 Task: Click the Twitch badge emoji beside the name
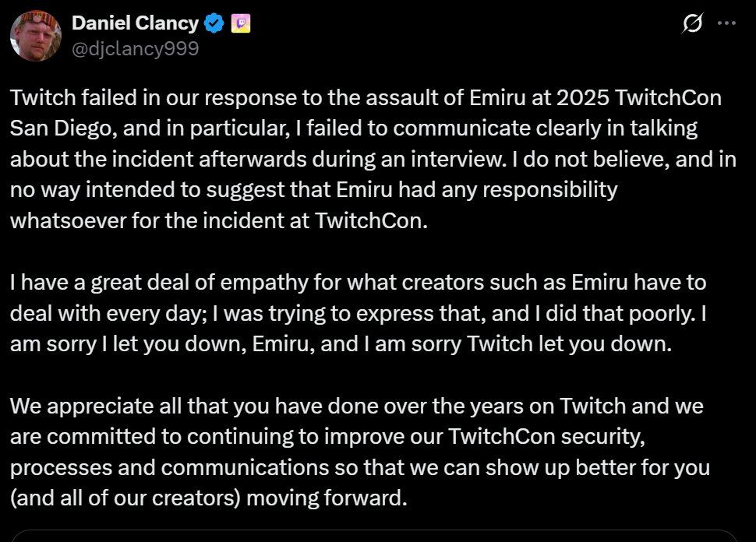click(x=242, y=23)
